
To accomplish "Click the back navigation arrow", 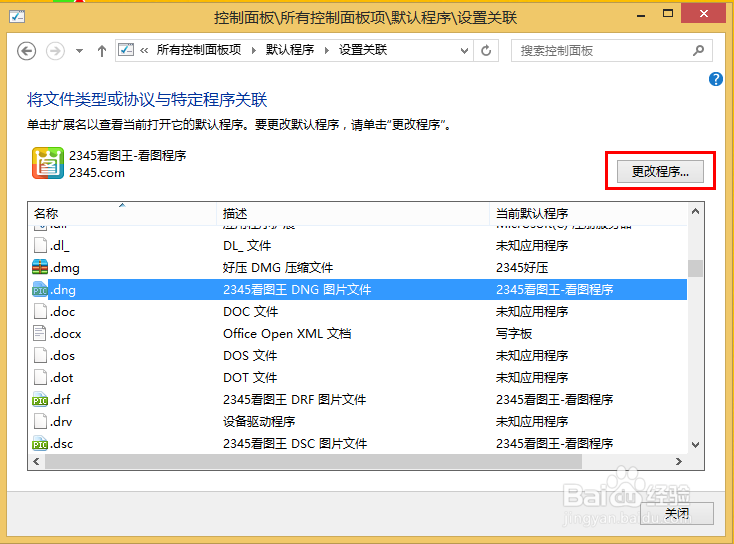I will pyautogui.click(x=26, y=51).
